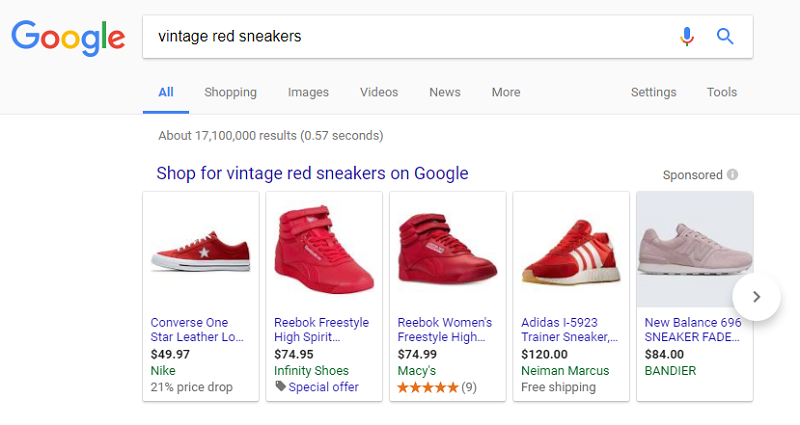Switch to the Shopping tab
This screenshot has height=425, width=800.
(x=230, y=92)
